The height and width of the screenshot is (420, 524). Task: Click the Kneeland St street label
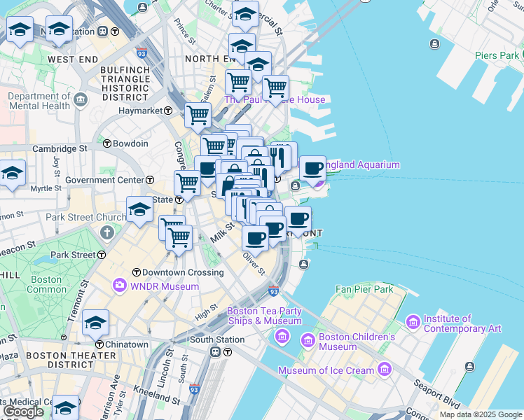(157, 395)
